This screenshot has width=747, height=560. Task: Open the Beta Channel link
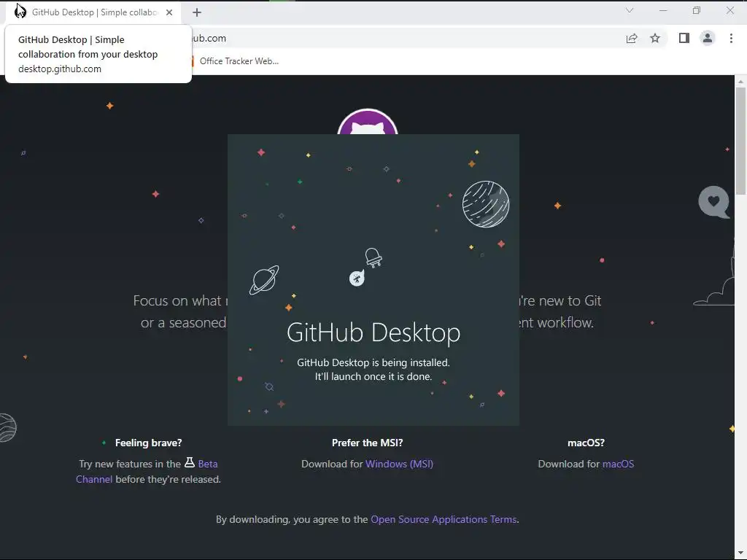(x=147, y=472)
